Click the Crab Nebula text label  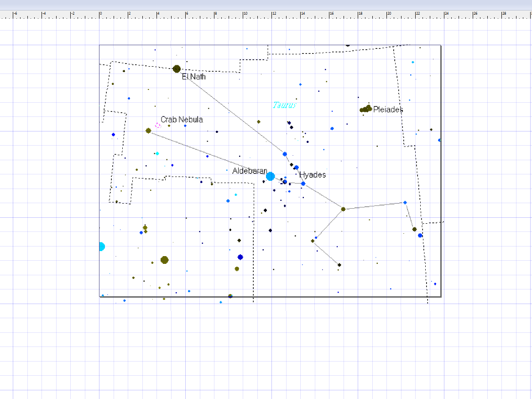coord(182,120)
